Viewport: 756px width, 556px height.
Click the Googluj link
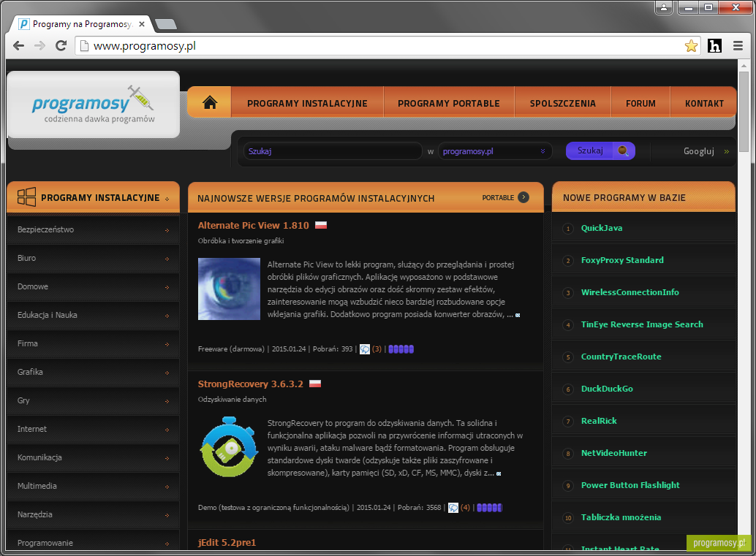pos(699,151)
